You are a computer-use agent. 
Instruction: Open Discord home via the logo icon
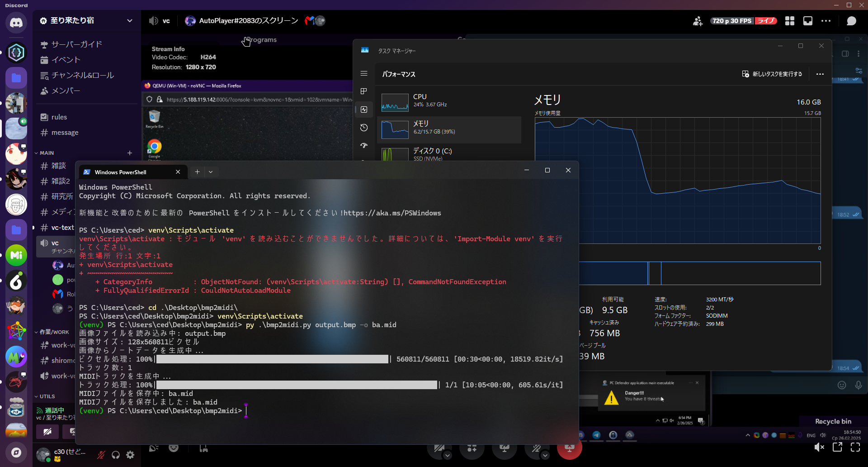pos(16,23)
